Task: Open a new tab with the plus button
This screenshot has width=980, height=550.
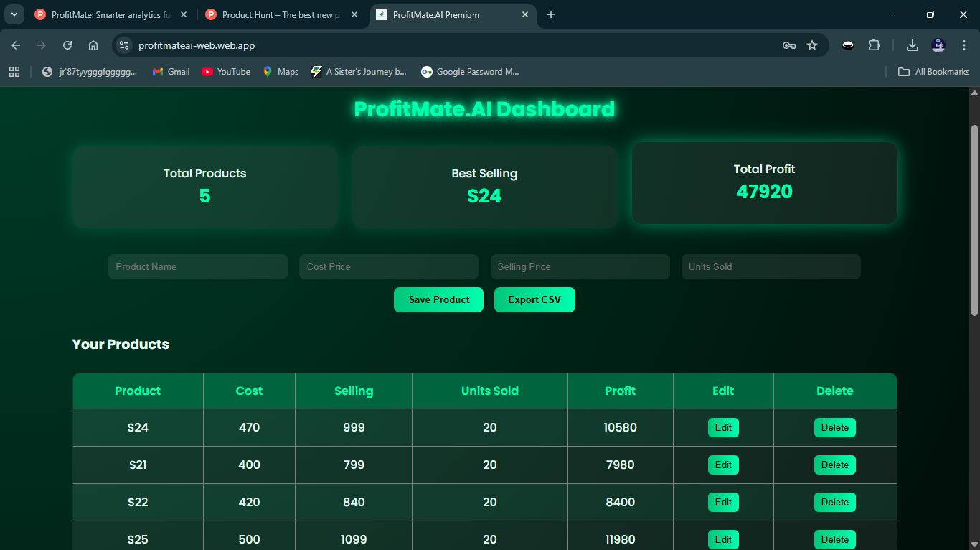Action: (551, 14)
